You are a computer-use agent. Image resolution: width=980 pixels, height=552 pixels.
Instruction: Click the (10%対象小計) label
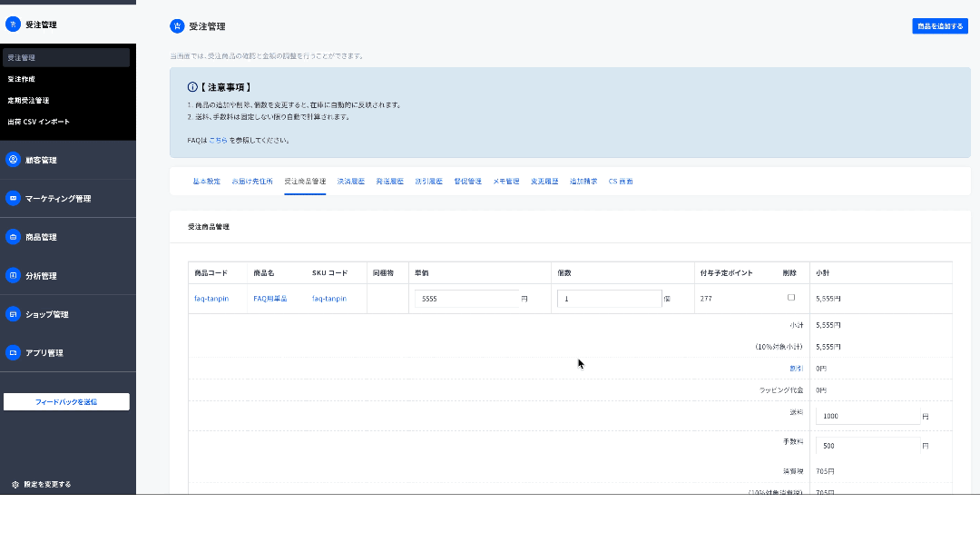click(x=779, y=347)
